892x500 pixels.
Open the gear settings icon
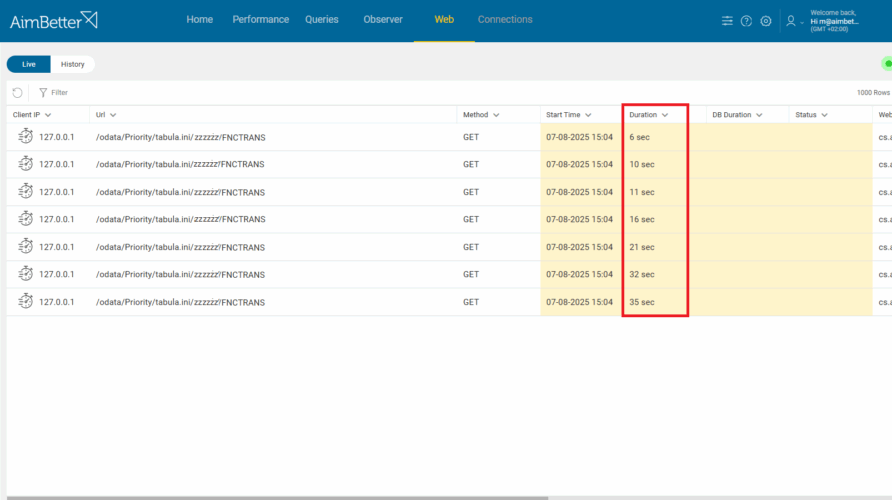click(766, 21)
